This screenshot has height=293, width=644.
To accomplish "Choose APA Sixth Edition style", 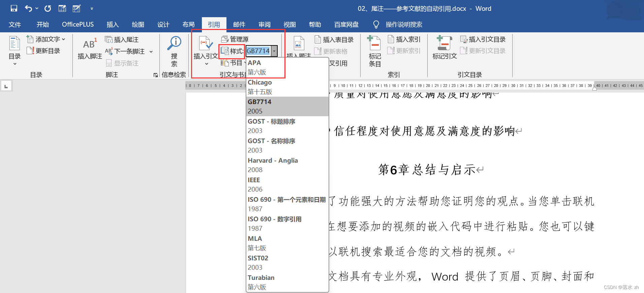I will [x=287, y=67].
